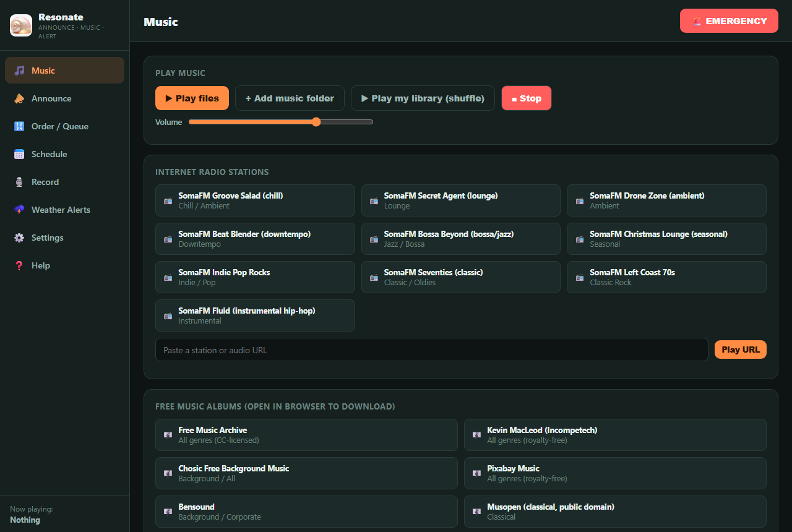Click the Order / Queue numbers icon
Viewport: 792px width, 532px height.
tap(20, 126)
